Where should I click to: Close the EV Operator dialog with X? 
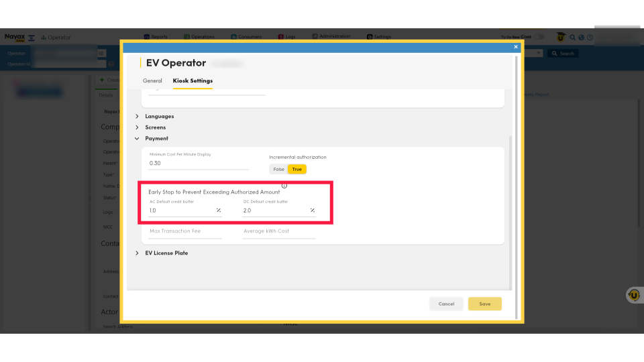[516, 47]
